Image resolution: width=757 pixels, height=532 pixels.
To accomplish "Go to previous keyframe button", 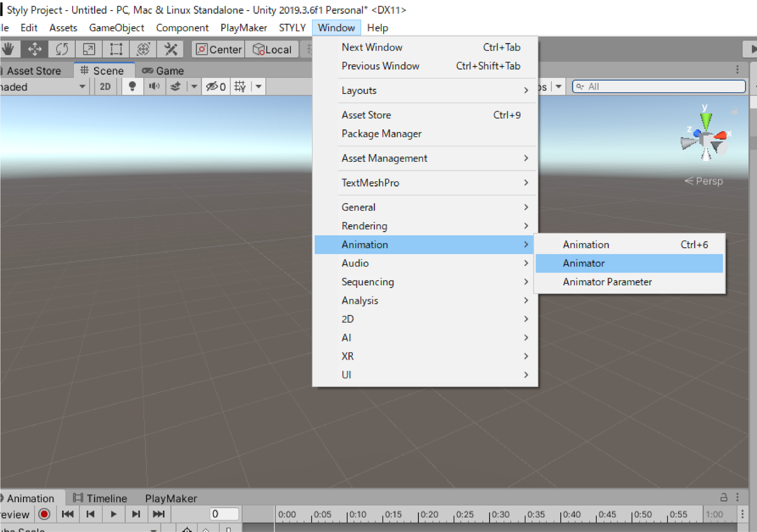I will pos(91,514).
